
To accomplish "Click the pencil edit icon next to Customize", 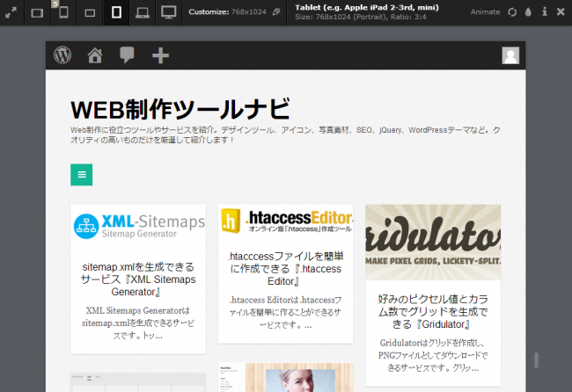I will pyautogui.click(x=276, y=11).
